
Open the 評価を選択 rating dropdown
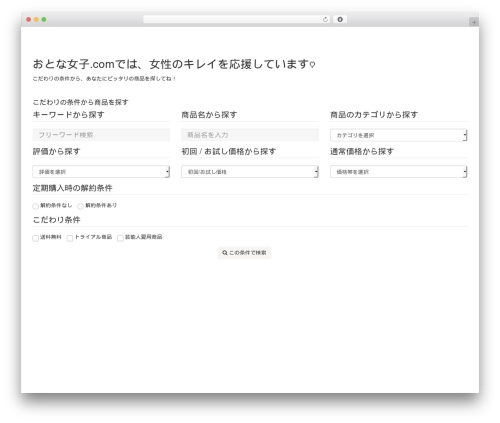(x=101, y=172)
